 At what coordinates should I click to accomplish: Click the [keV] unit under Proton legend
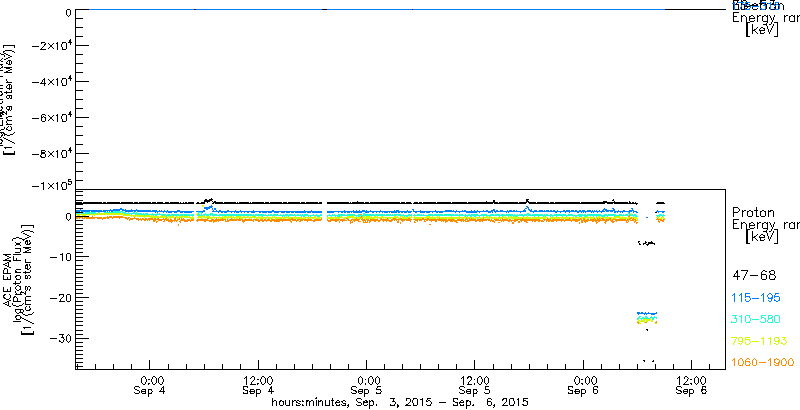[x=762, y=237]
